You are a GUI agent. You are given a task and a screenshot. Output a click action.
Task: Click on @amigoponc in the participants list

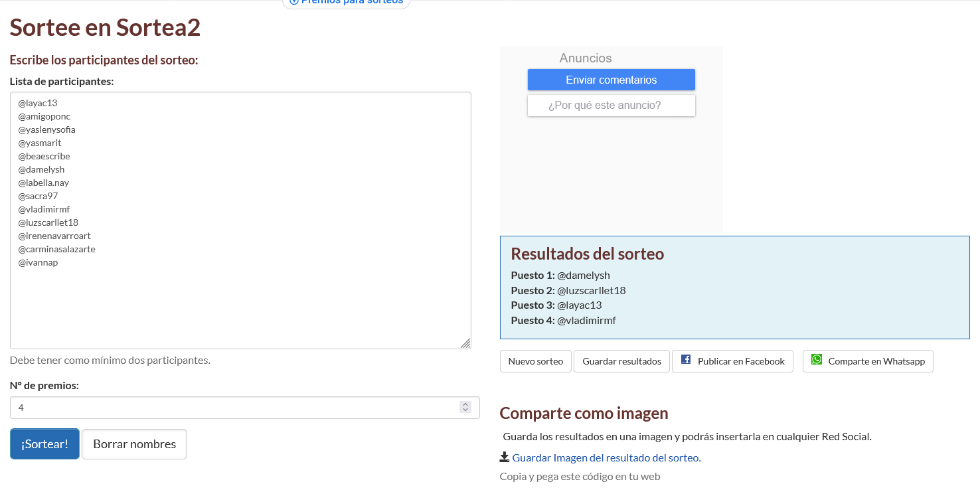point(44,116)
